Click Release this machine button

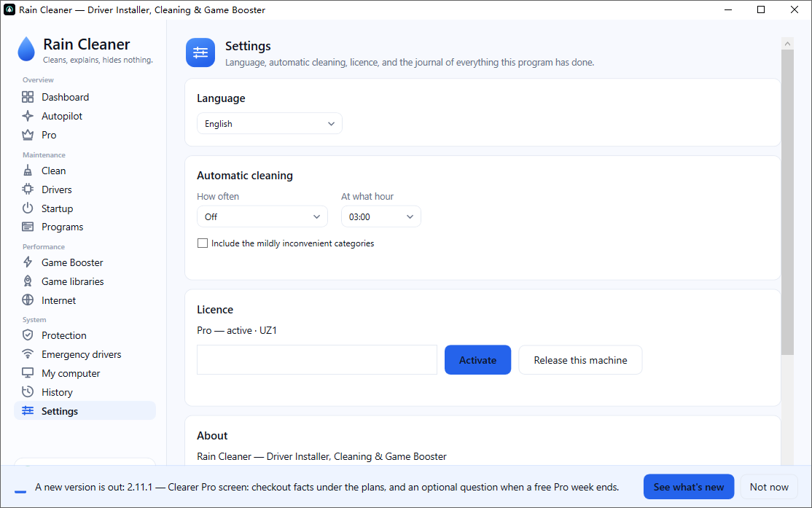pyautogui.click(x=580, y=360)
